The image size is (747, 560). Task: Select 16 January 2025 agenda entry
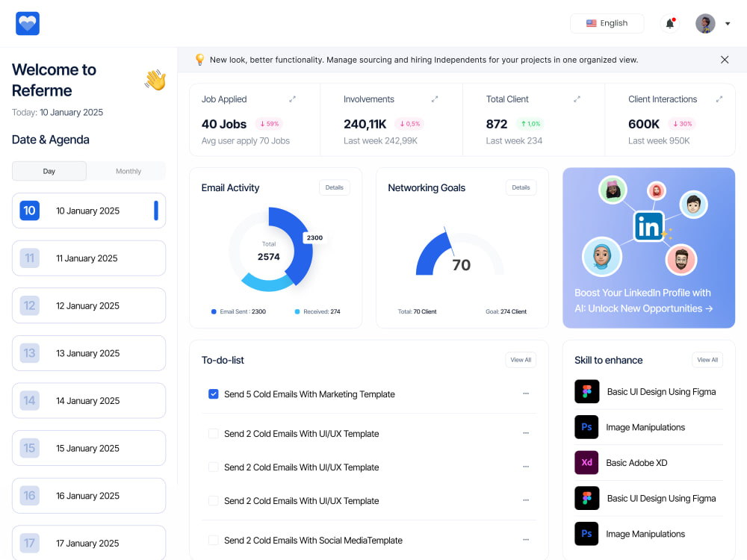[89, 496]
